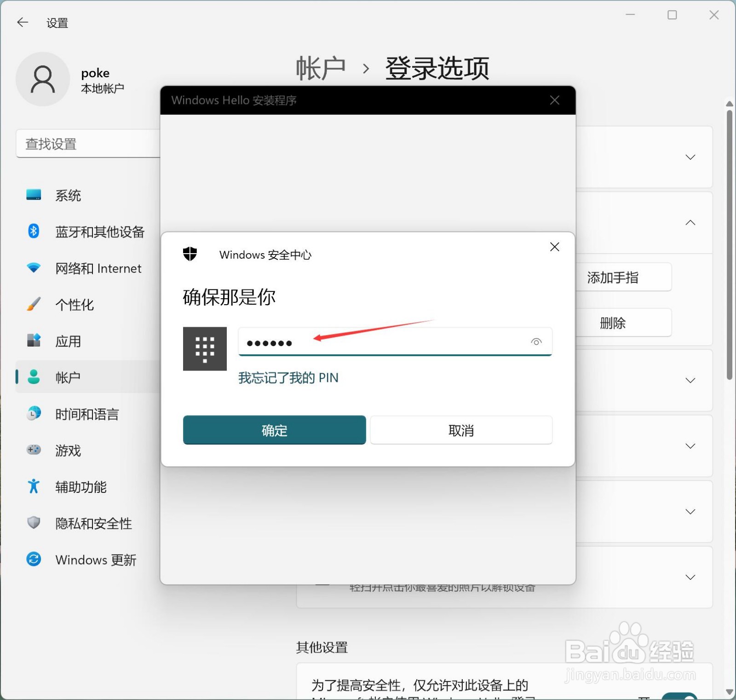Click the Bluetooth icon in sidebar
Image resolution: width=736 pixels, height=700 pixels.
click(x=34, y=231)
